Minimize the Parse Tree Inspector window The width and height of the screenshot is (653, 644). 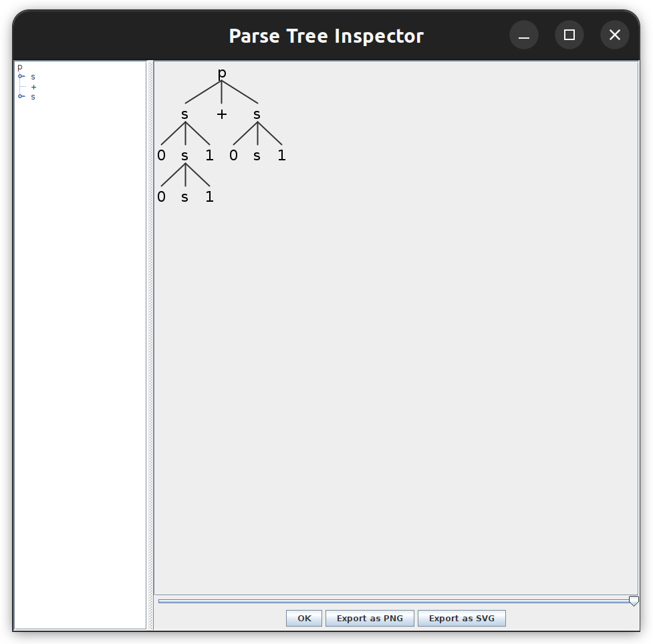coord(524,35)
